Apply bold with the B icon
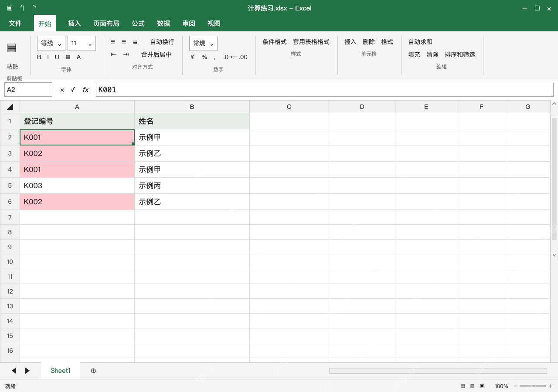The width and height of the screenshot is (558, 392). [x=39, y=57]
